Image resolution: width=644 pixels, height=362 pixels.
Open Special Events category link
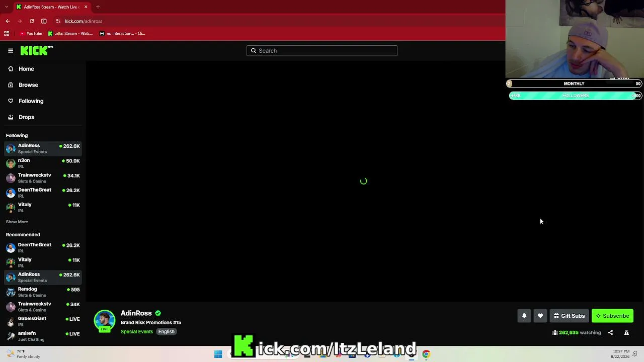point(137,332)
